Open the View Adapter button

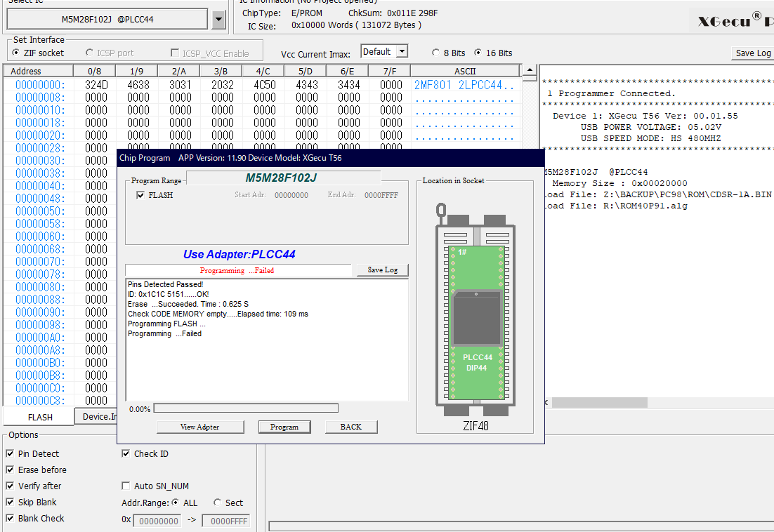click(x=200, y=427)
